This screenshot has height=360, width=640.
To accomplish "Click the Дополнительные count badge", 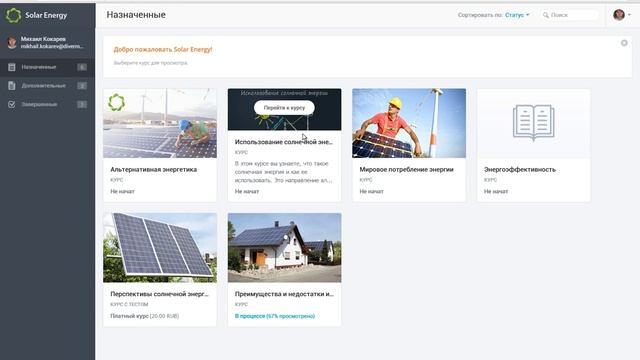I will coord(82,86).
